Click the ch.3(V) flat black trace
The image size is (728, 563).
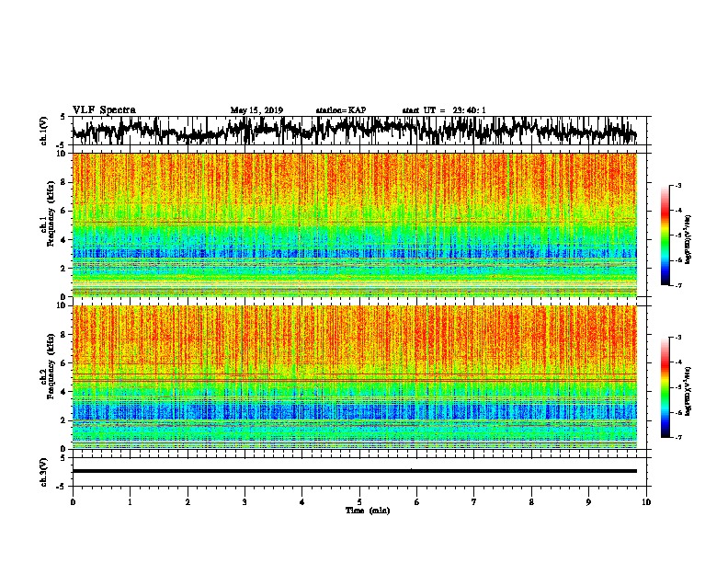point(355,471)
